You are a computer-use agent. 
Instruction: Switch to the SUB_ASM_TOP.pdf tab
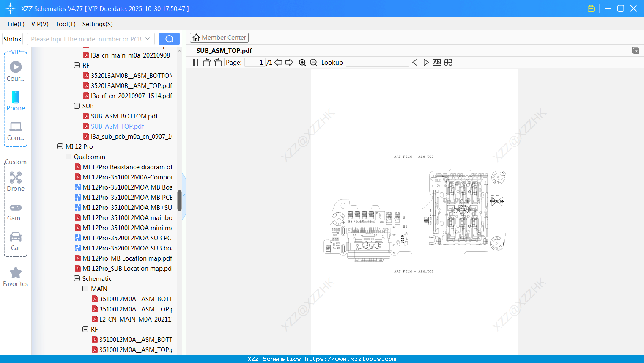pos(224,50)
